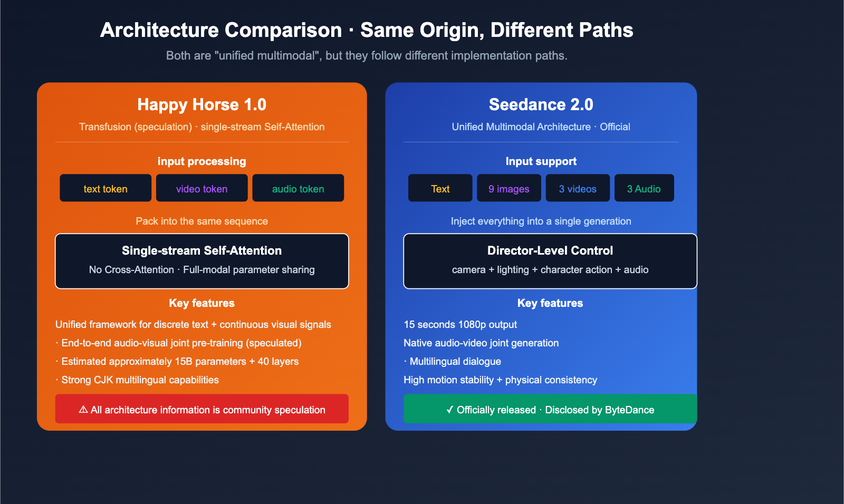The width and height of the screenshot is (844, 504).
Task: Expand the Director-Level Control panel
Action: coord(550,261)
